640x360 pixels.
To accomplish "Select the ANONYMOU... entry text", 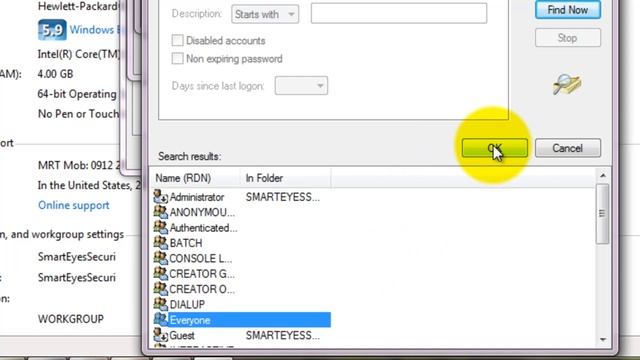I will [202, 212].
